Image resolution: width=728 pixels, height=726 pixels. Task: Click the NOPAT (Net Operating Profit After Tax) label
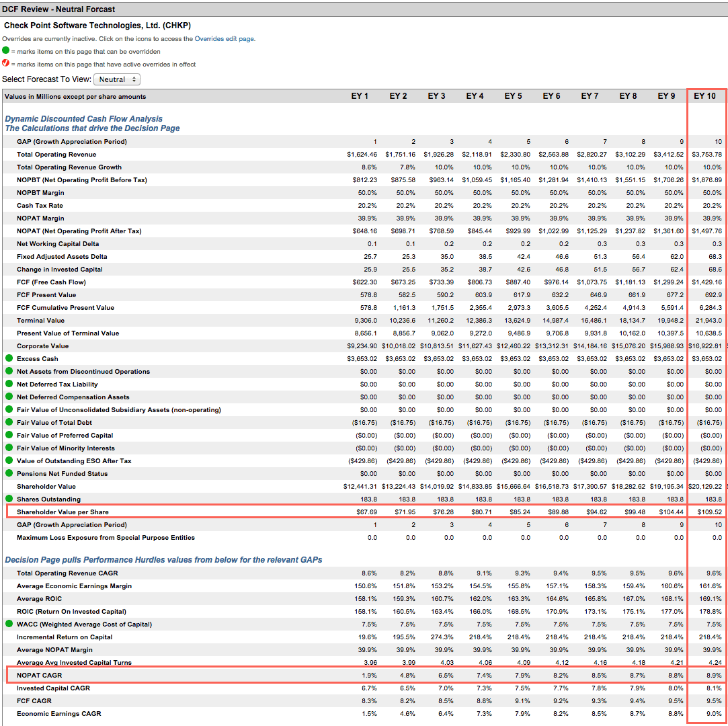[79, 231]
